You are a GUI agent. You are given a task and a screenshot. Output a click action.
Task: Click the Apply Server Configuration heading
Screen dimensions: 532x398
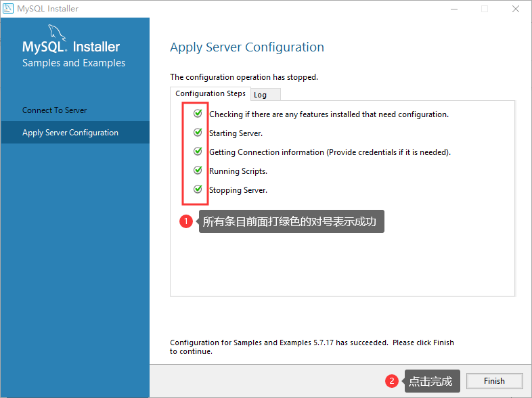247,47
